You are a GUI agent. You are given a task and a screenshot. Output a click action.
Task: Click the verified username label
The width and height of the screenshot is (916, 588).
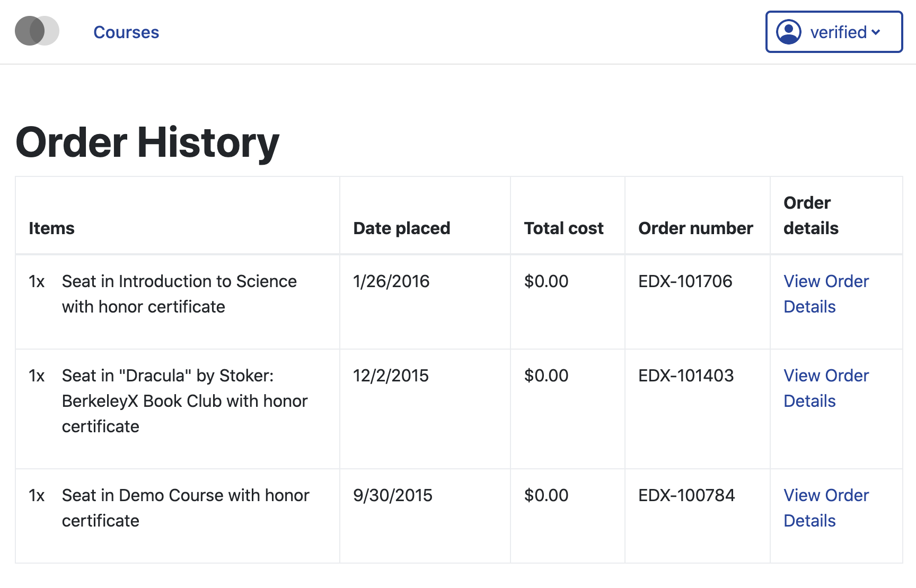pyautogui.click(x=838, y=32)
